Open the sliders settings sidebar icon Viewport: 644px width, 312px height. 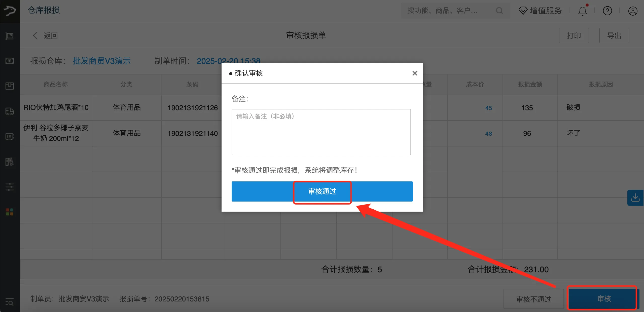[x=10, y=187]
